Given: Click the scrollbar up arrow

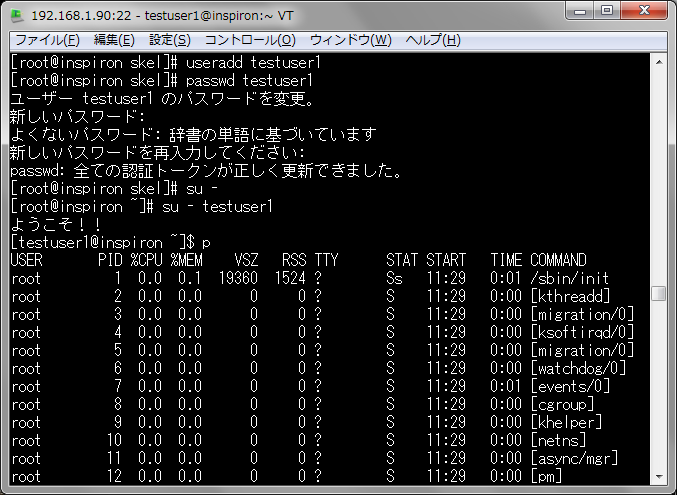Looking at the screenshot, I should (x=659, y=63).
